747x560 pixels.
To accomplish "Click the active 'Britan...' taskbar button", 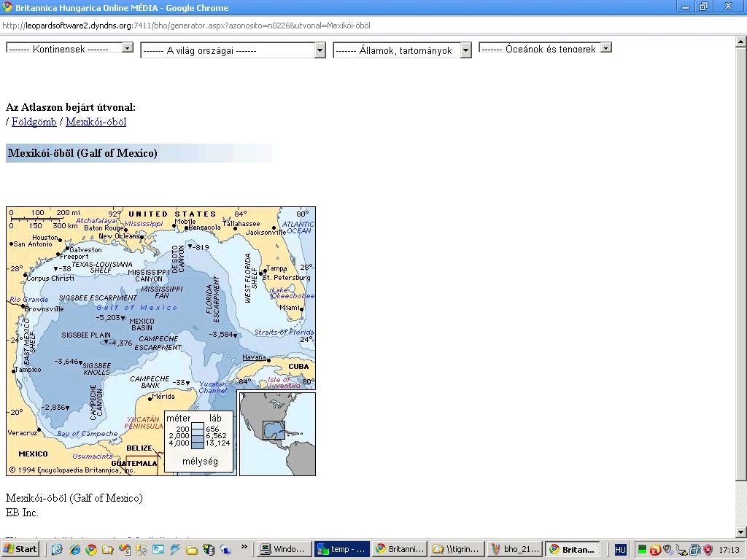I will [x=573, y=549].
